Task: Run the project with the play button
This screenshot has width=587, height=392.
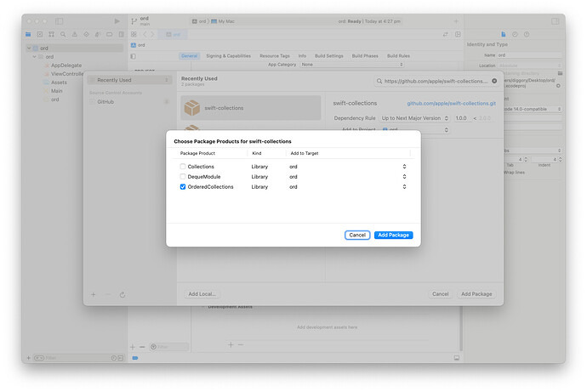Action: 117,21
